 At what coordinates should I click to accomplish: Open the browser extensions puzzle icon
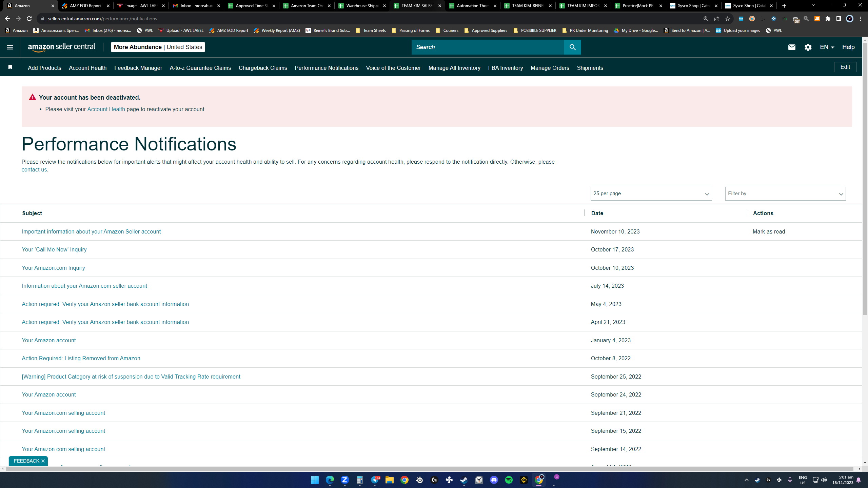tap(828, 19)
